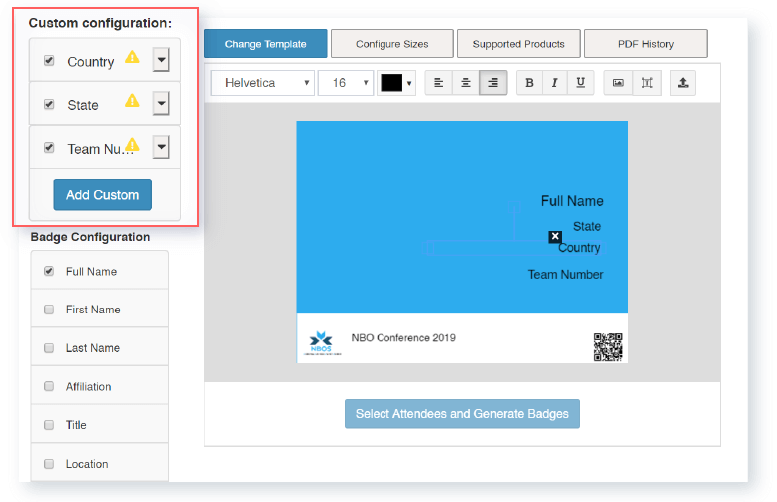Enable the First Name checkbox
The height and width of the screenshot is (502, 777).
pos(49,309)
